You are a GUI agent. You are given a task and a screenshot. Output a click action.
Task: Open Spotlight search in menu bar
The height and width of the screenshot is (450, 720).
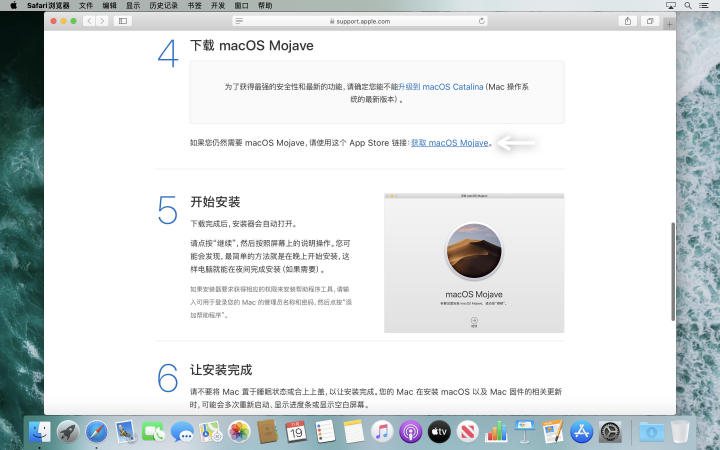(x=687, y=6)
